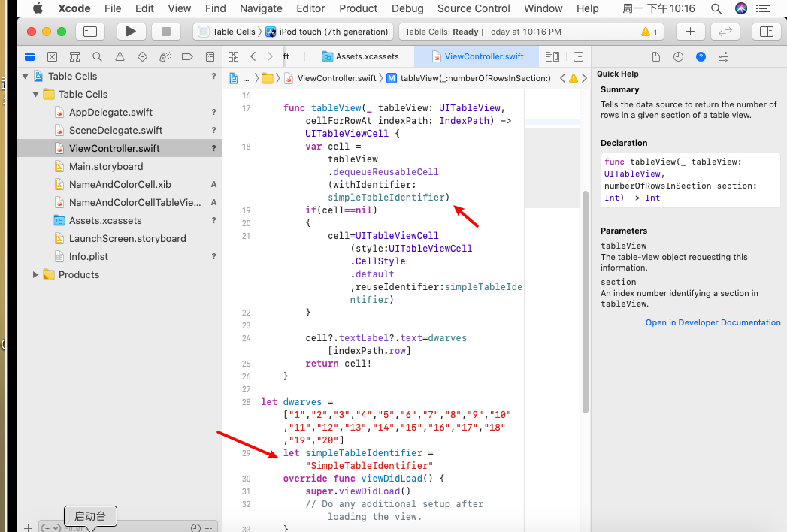Viewport: 787px width, 532px height.
Task: Jump to next issue in jump bar
Action: (584, 78)
